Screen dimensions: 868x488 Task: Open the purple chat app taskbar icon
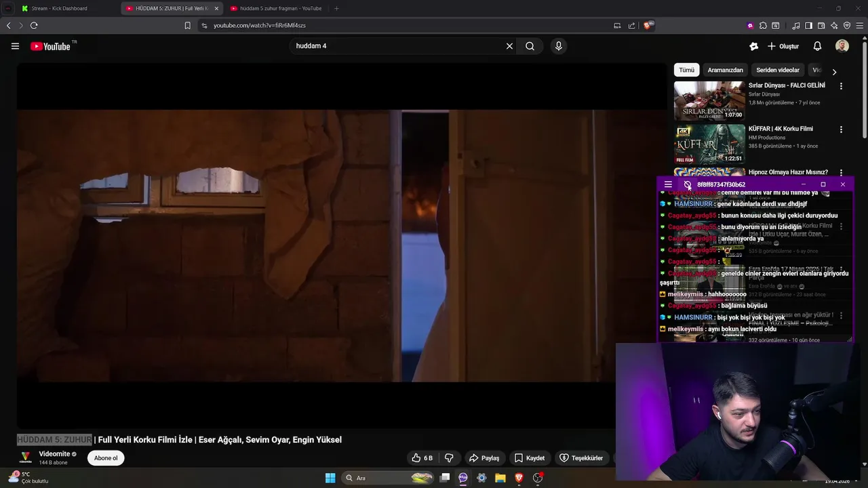pos(463,478)
